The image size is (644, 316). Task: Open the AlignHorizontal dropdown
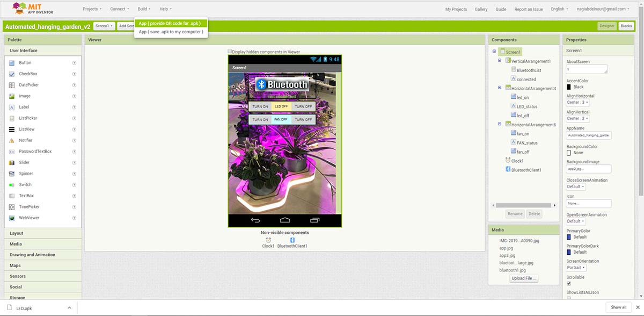coord(578,102)
